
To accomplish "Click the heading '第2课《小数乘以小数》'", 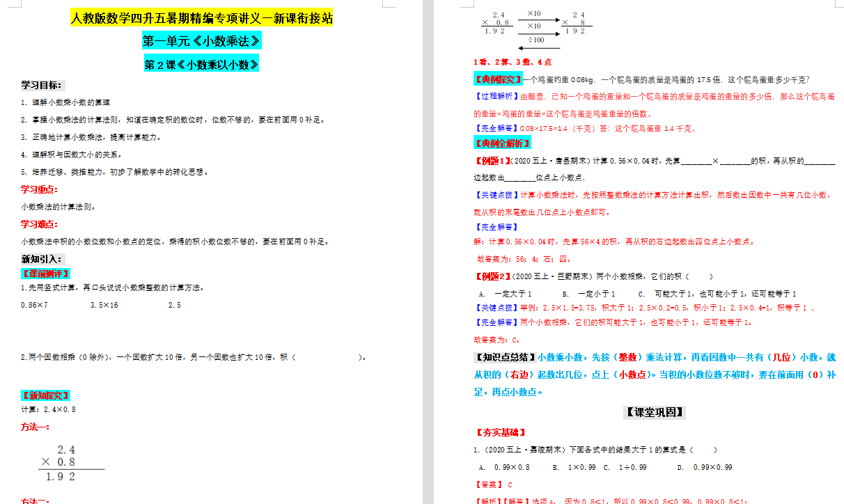I will click(x=202, y=65).
